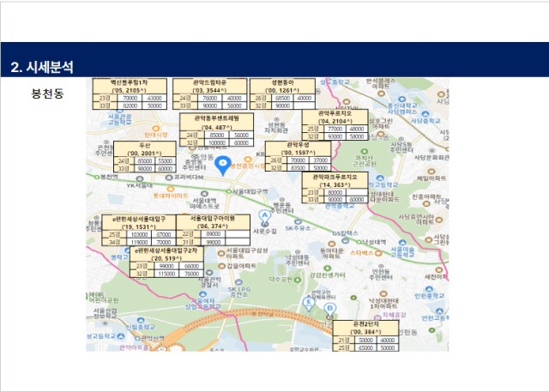This screenshot has width=549, height=392.
Task: Click the e편한세상서울대입구 ('19, 1531) box title
Action: click(x=139, y=219)
